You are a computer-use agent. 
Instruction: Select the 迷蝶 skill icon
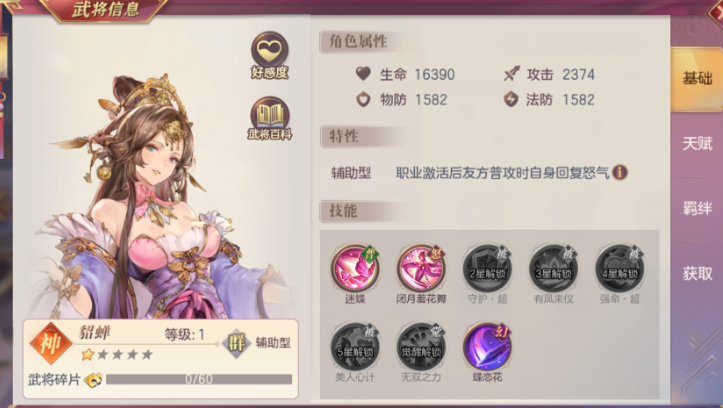tap(355, 269)
